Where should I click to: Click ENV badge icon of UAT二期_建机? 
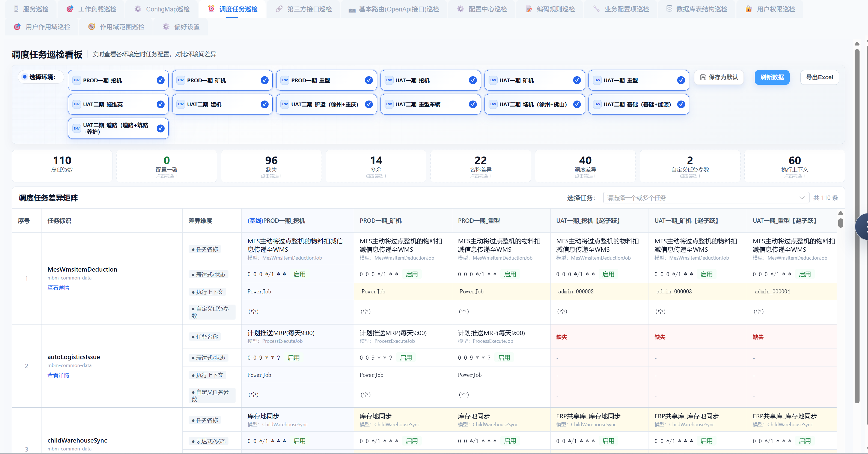(x=181, y=104)
